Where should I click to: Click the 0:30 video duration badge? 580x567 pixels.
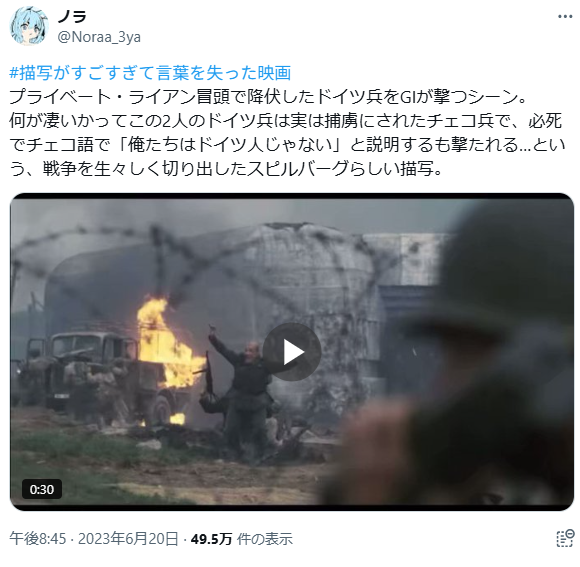[42, 489]
